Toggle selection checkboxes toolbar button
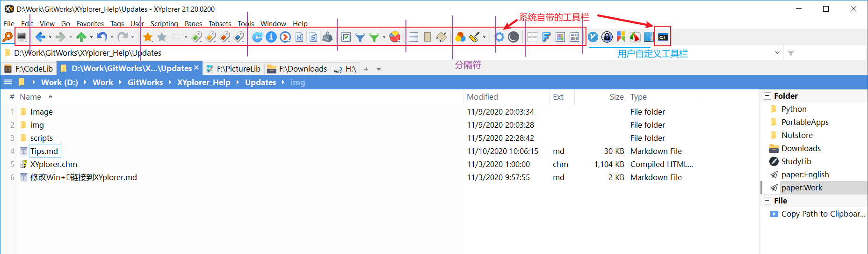Viewport: 868px width, 254px height. [346, 37]
